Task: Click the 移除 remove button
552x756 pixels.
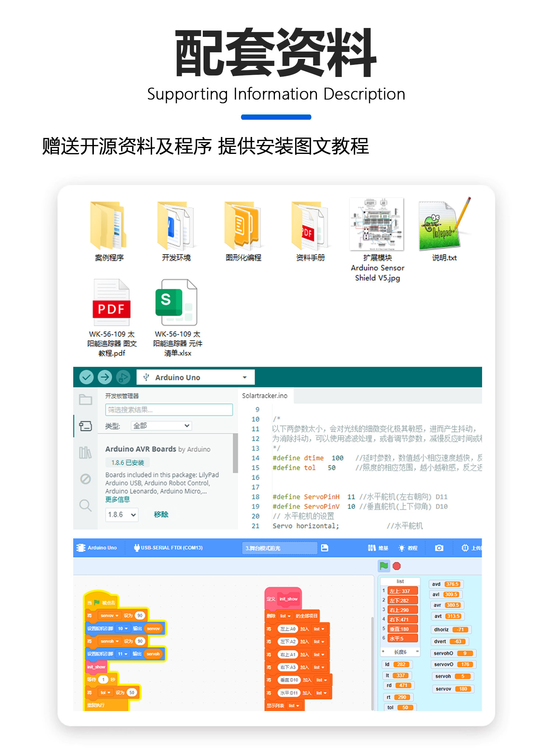Action: [161, 514]
